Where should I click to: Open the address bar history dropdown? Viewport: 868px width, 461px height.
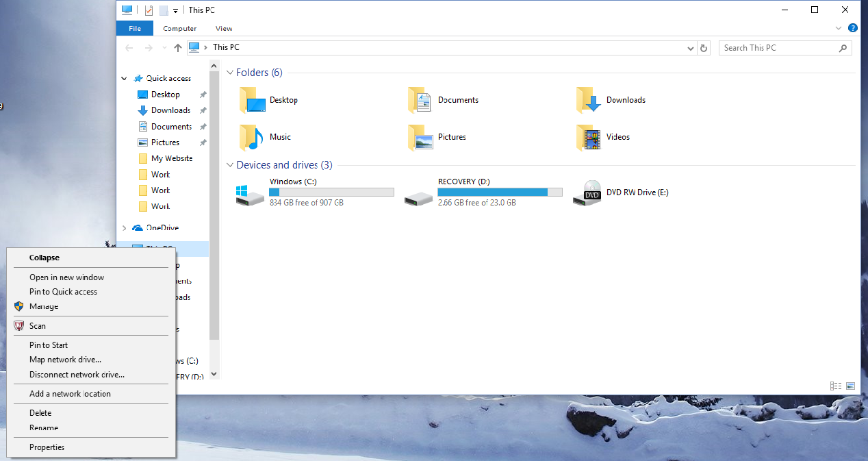[x=691, y=48]
